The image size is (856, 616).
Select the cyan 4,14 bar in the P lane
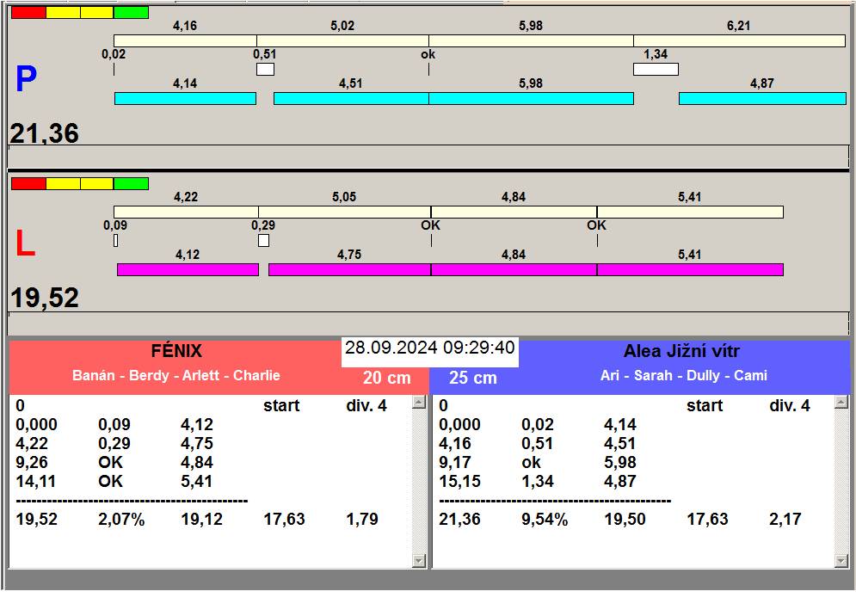click(185, 99)
